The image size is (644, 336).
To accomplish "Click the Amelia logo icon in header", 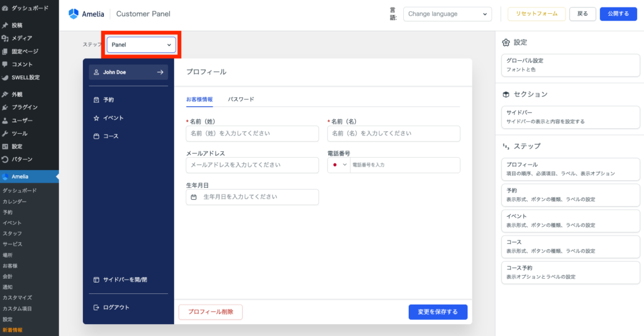I will (74, 14).
